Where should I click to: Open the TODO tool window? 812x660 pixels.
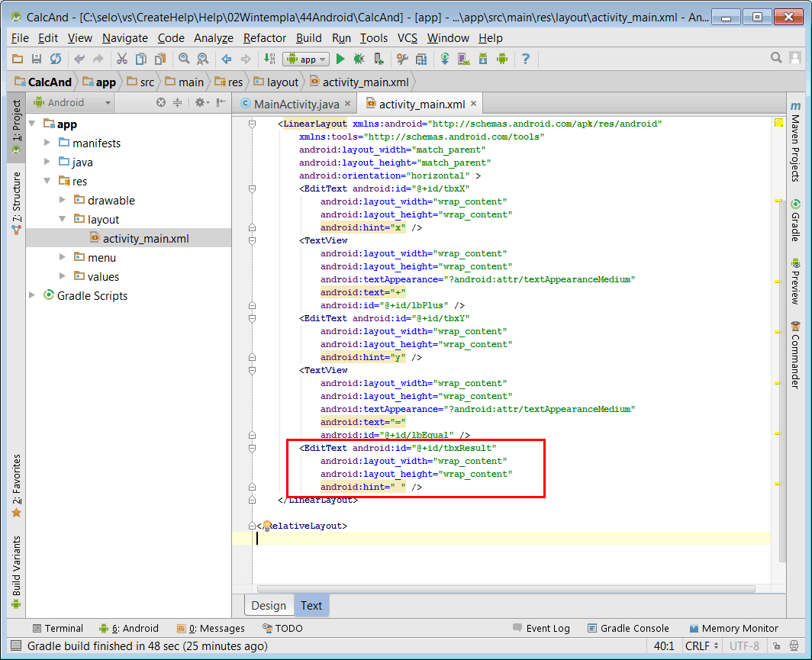282,628
